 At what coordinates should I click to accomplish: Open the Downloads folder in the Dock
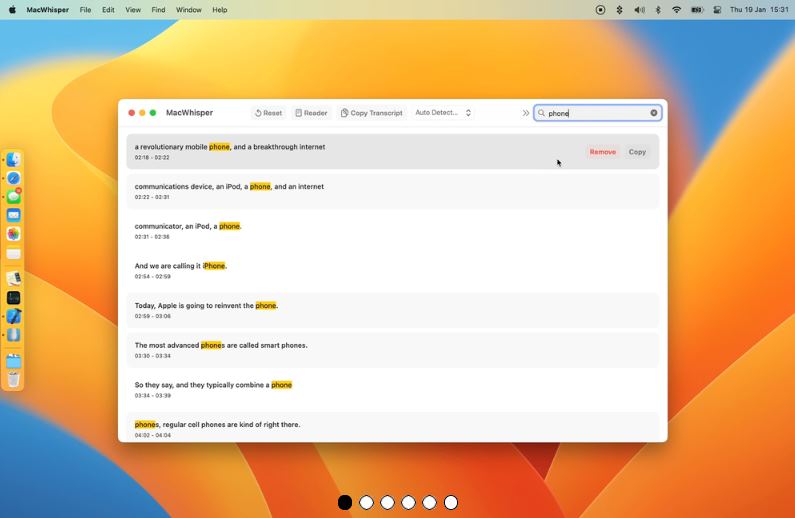click(13, 361)
